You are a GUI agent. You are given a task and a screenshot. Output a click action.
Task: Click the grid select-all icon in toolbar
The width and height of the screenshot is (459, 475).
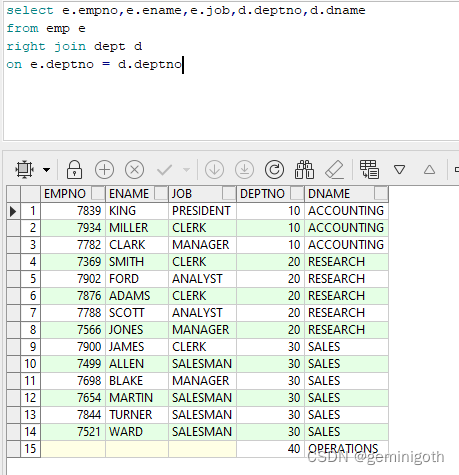pyautogui.click(x=24, y=169)
